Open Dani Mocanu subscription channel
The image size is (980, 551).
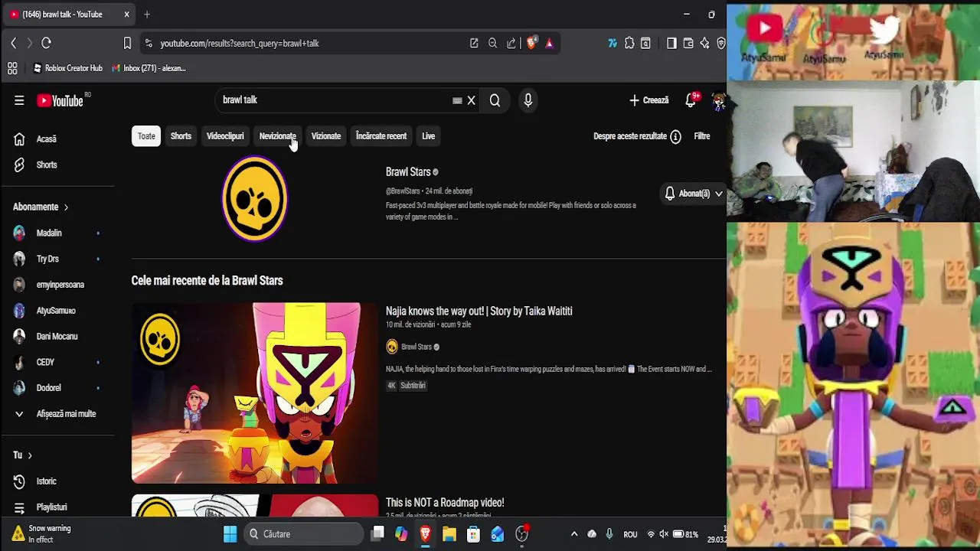click(x=57, y=337)
